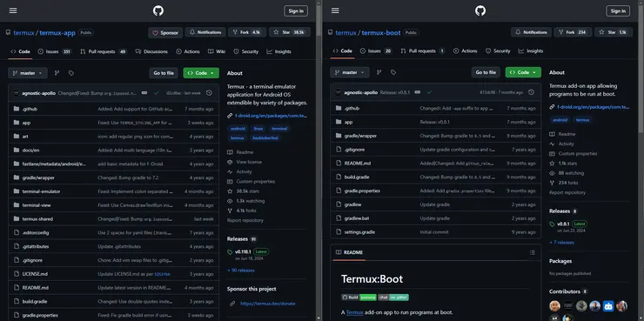
Task: Open terminal-emulator folder in termux-app
Action: pyautogui.click(x=41, y=191)
